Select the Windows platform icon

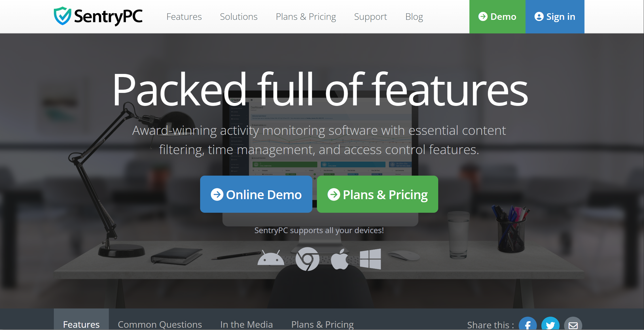click(x=370, y=259)
